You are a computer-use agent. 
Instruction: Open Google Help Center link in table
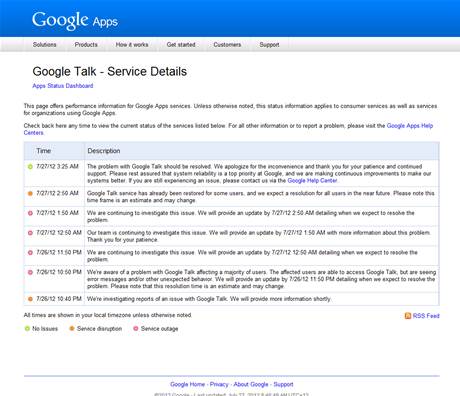coord(312,180)
